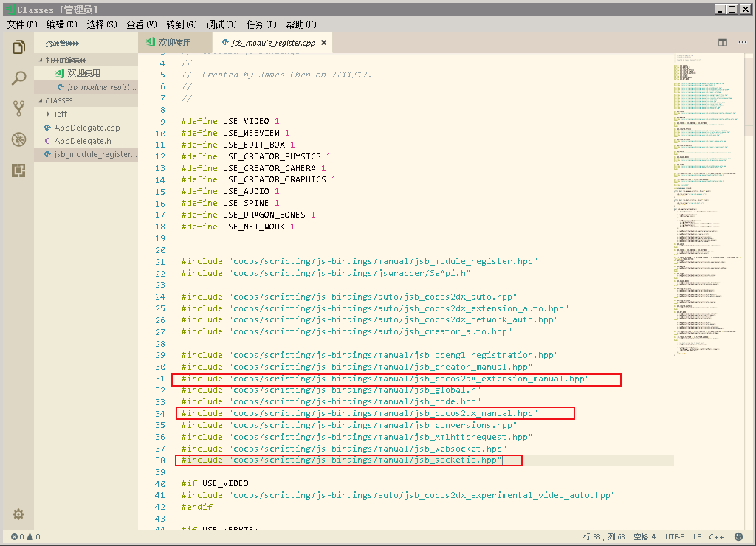
Task: Click the line and column indicator in status bar
Action: [604, 536]
